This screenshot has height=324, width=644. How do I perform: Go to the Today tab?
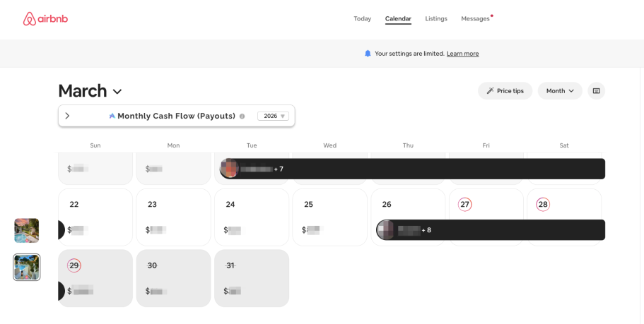click(x=362, y=19)
